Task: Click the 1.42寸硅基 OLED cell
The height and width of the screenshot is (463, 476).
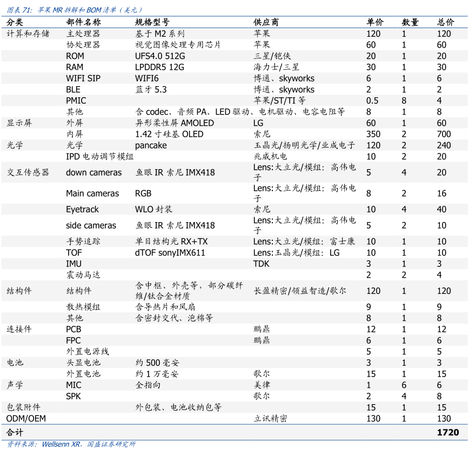Action: 169,134
